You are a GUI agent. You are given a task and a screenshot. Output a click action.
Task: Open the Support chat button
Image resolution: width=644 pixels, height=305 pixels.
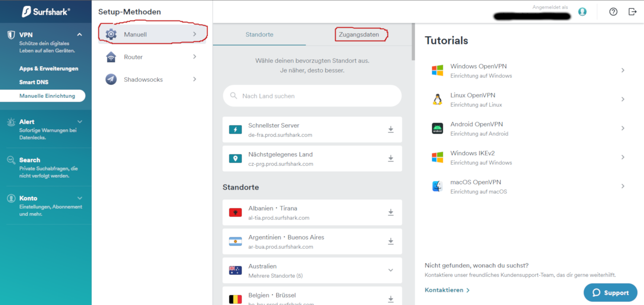click(610, 293)
